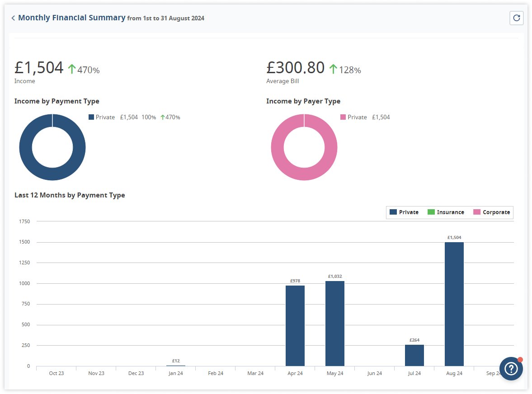This screenshot has width=532, height=394.
Task: Toggle Insurance series in the chart legend
Action: [x=445, y=212]
